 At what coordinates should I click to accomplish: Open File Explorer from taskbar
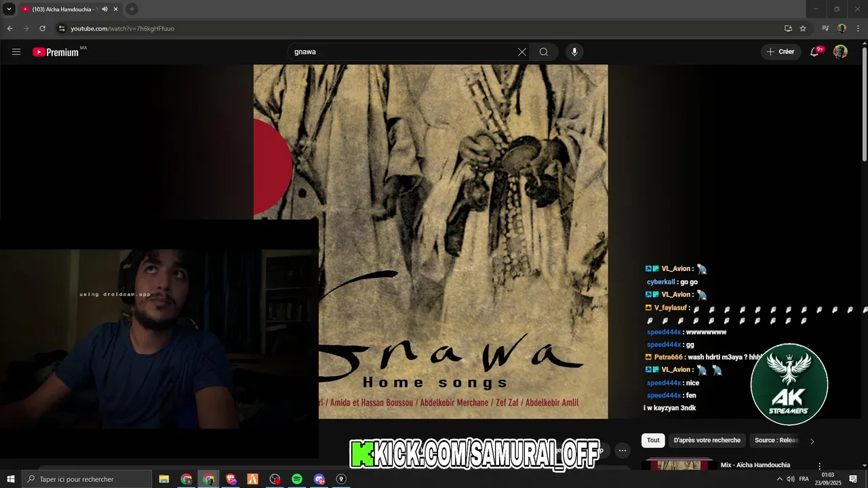(164, 479)
